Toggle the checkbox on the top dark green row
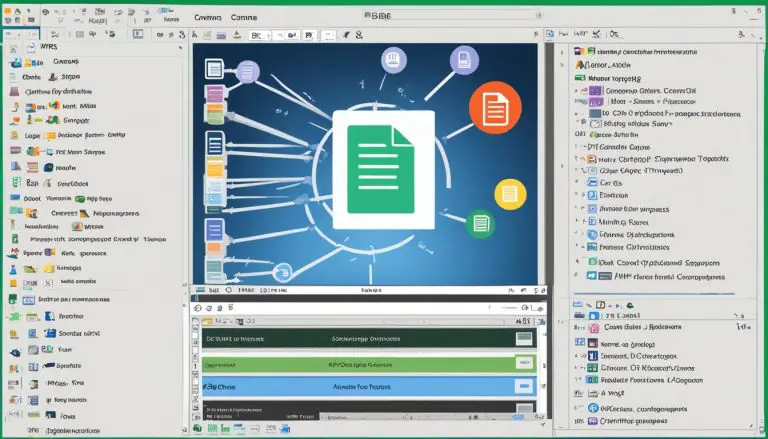 click(x=522, y=339)
